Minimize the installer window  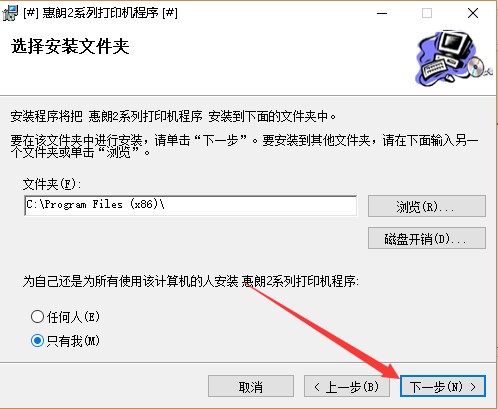pos(382,13)
